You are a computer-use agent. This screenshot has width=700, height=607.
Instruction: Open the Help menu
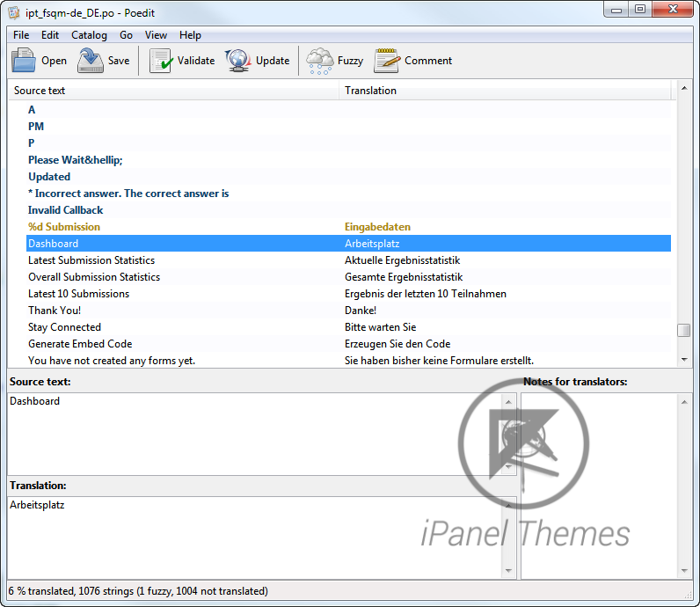point(190,35)
